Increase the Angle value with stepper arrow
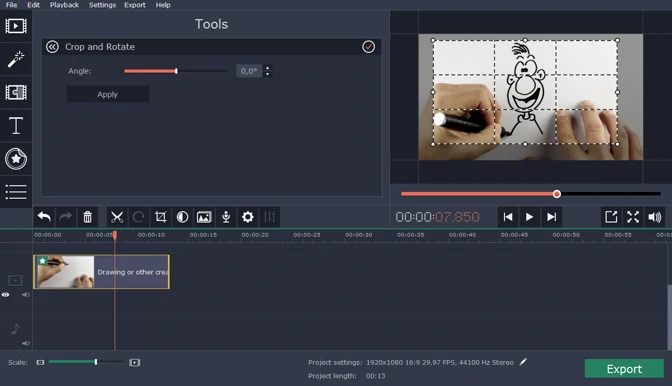The height and width of the screenshot is (386, 672). coord(267,68)
